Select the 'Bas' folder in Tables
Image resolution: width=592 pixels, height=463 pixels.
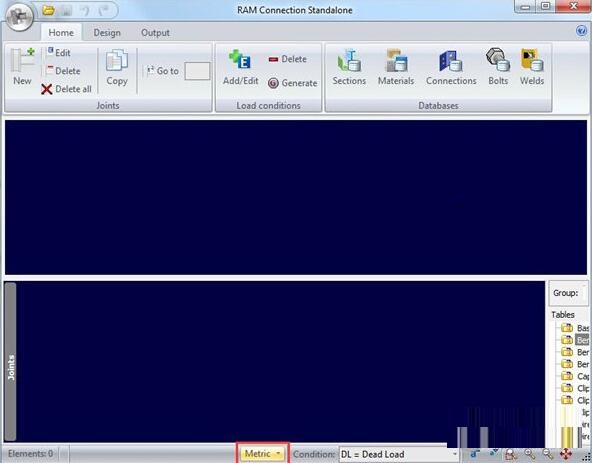(574, 327)
